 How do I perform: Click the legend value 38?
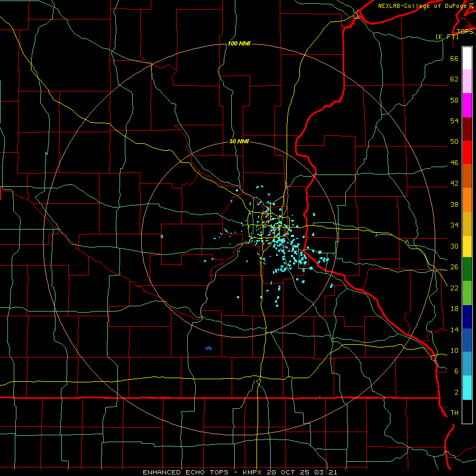pyautogui.click(x=454, y=205)
